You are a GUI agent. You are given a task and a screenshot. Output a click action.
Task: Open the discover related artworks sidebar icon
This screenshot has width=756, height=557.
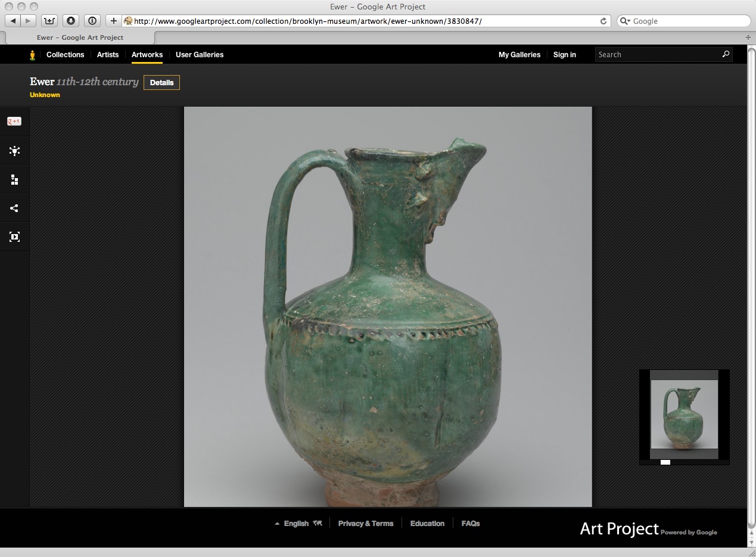[14, 151]
